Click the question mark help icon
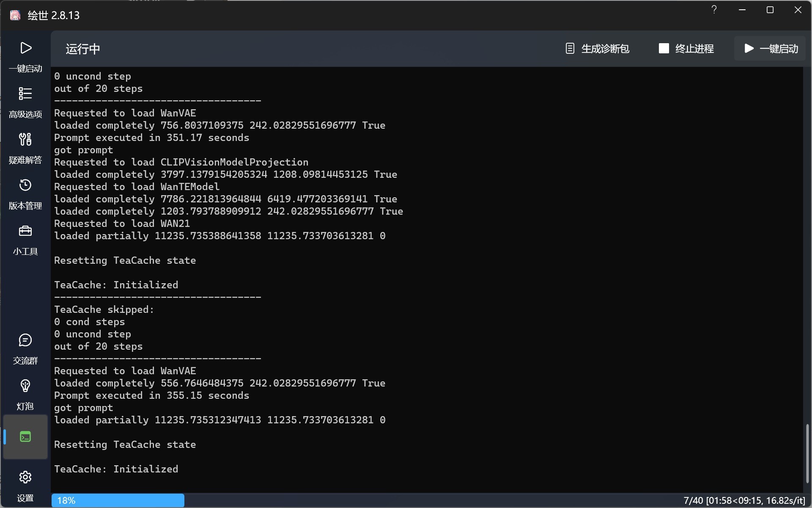 click(x=714, y=10)
